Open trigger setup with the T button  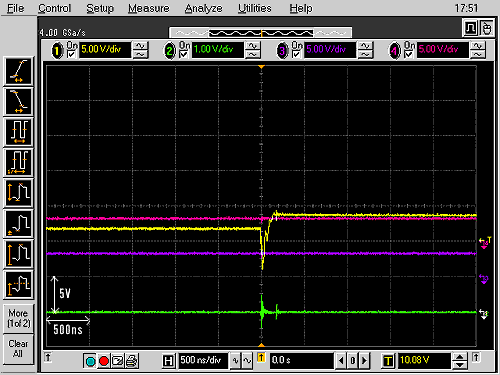pos(388,361)
